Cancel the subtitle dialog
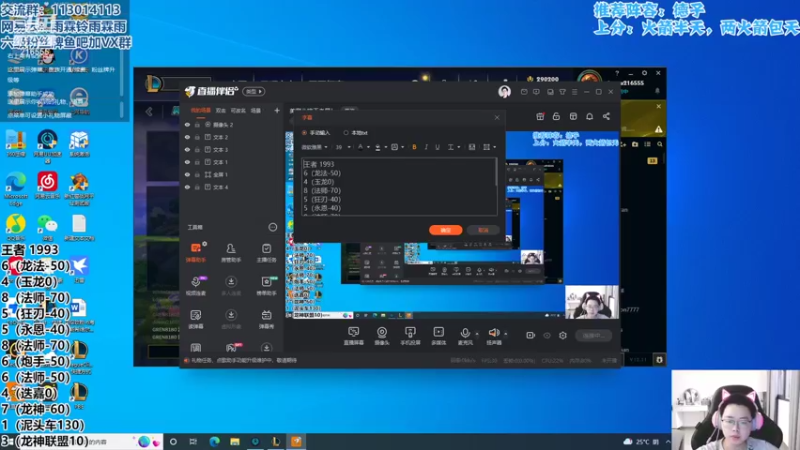800x450 pixels. [x=483, y=230]
